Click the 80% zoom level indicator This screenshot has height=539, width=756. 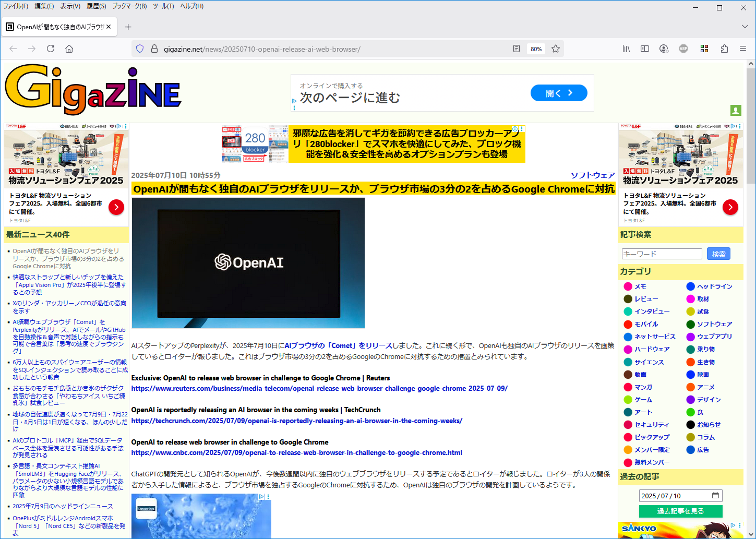click(536, 49)
